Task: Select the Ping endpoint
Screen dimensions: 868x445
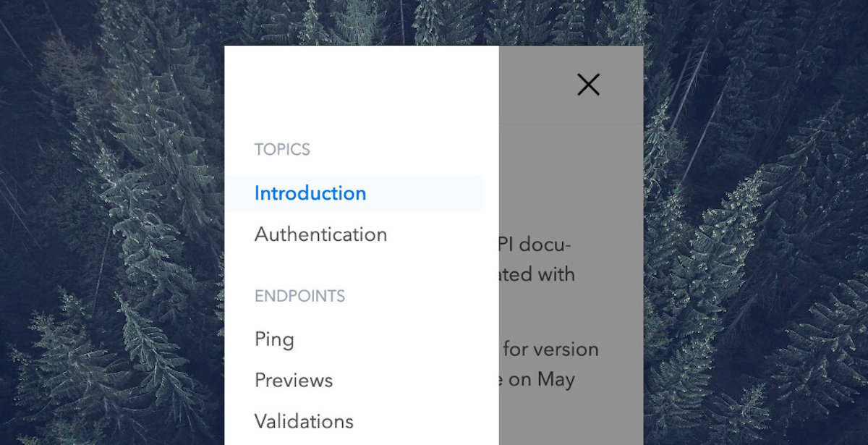Action: tap(274, 339)
